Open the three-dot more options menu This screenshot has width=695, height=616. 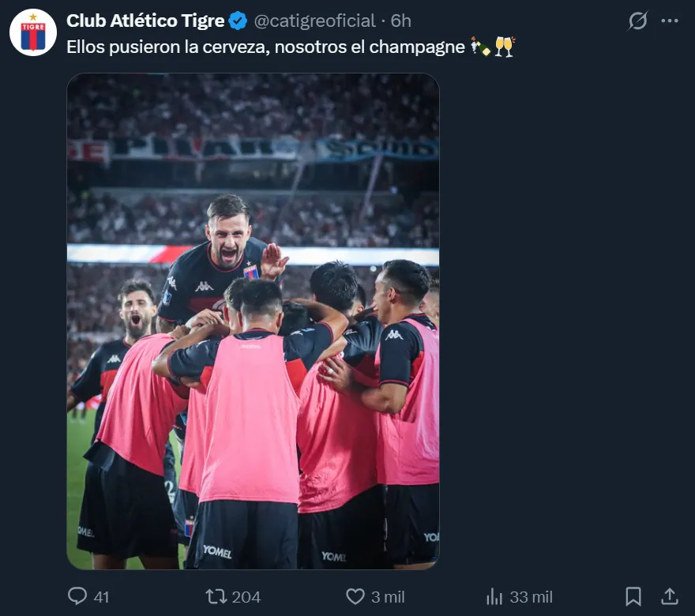669,21
